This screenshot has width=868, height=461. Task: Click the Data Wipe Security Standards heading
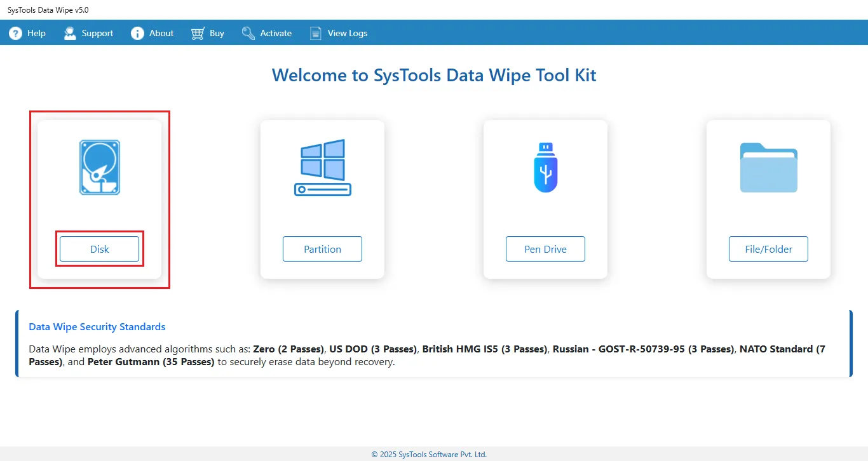(97, 327)
